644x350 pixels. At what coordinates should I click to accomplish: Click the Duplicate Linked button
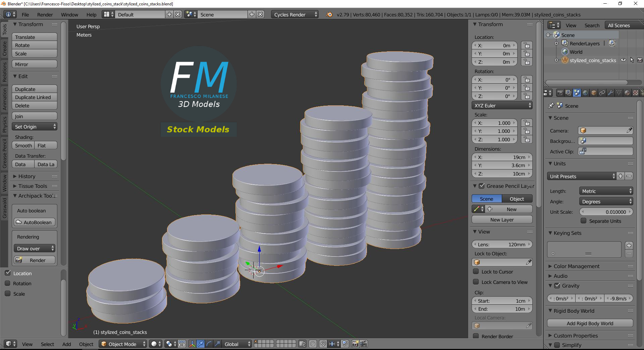[35, 97]
